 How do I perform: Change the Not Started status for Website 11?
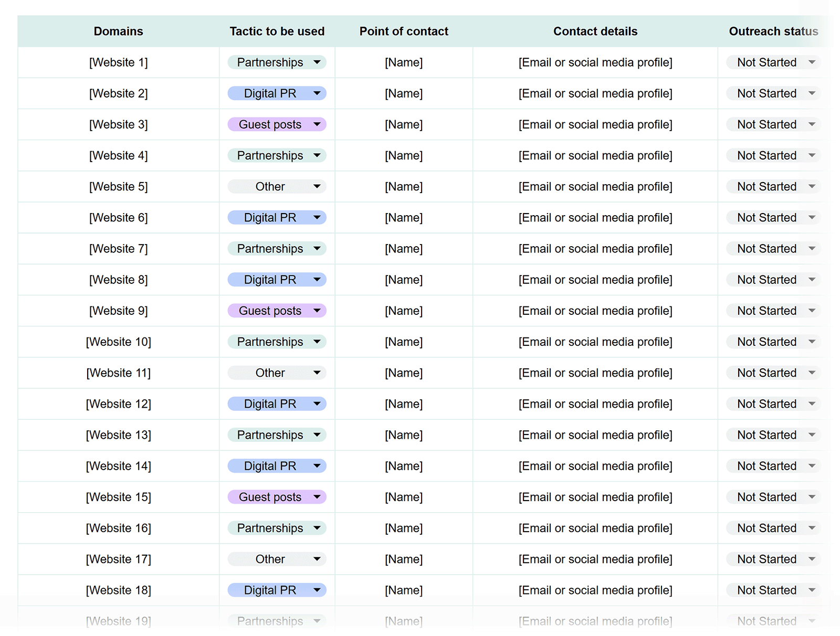pyautogui.click(x=773, y=373)
